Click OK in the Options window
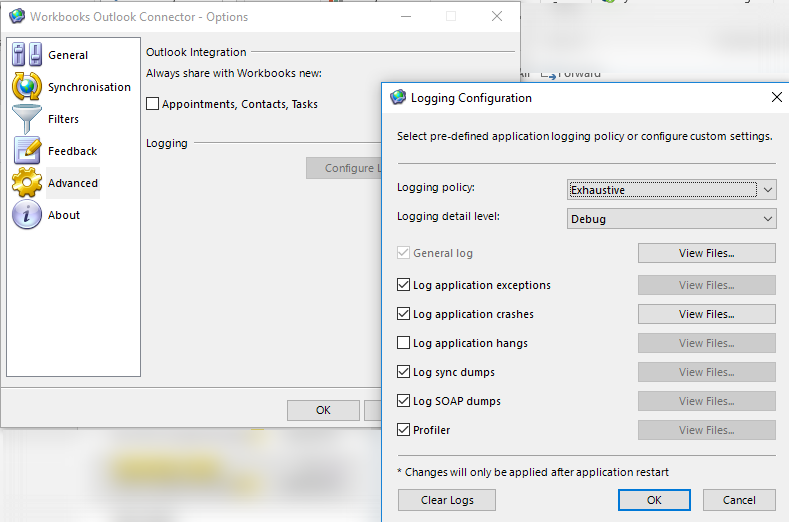The width and height of the screenshot is (789, 522). click(323, 410)
